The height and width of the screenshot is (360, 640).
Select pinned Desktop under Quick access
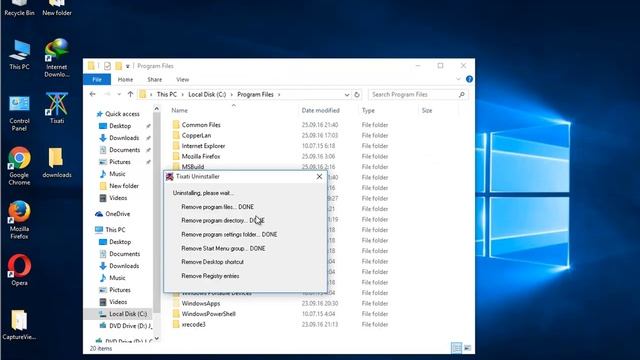coord(120,126)
